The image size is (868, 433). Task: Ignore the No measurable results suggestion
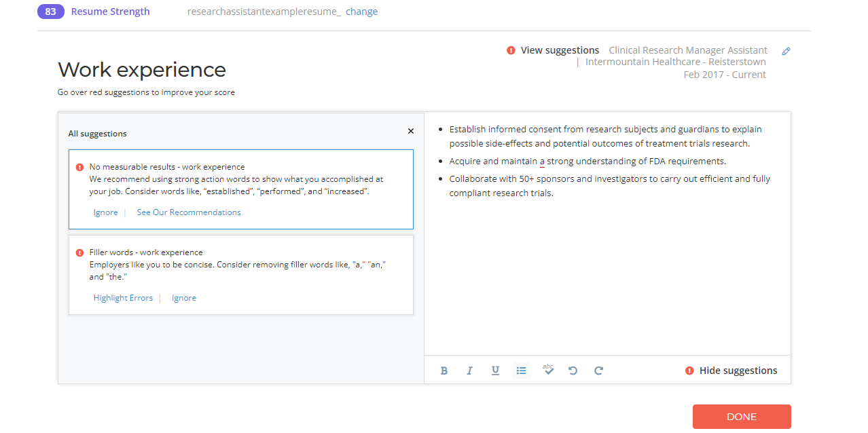pos(105,212)
